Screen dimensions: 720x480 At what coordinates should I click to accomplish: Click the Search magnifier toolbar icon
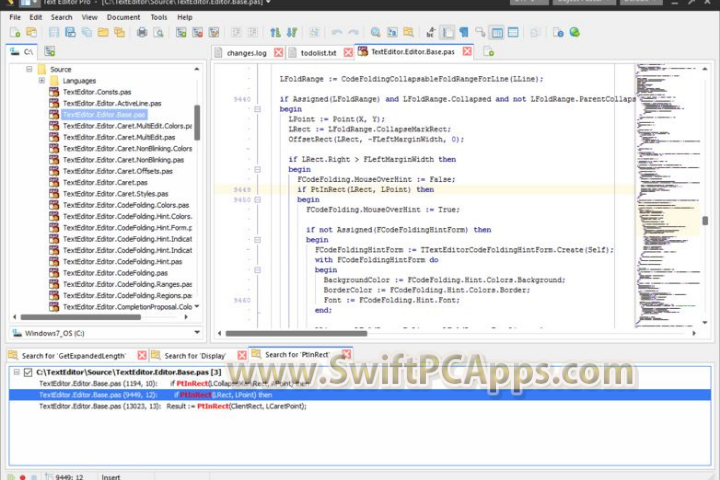(375, 32)
